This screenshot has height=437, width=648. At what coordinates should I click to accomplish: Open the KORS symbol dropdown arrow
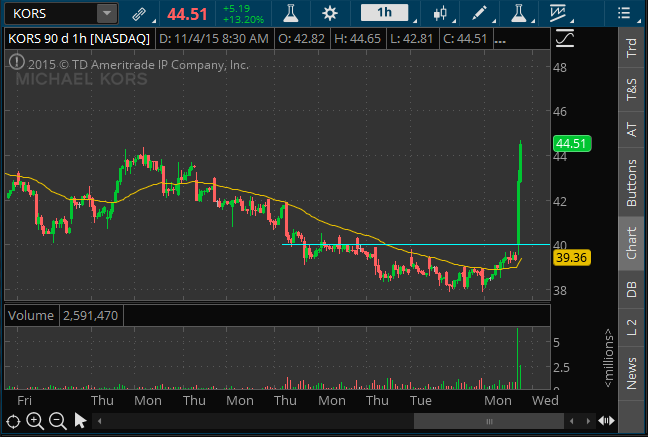(107, 14)
